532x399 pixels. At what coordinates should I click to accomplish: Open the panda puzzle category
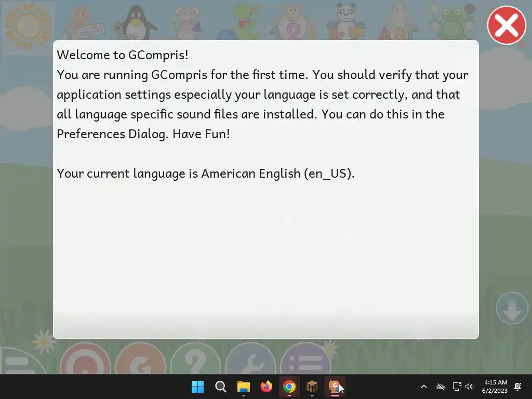346,22
